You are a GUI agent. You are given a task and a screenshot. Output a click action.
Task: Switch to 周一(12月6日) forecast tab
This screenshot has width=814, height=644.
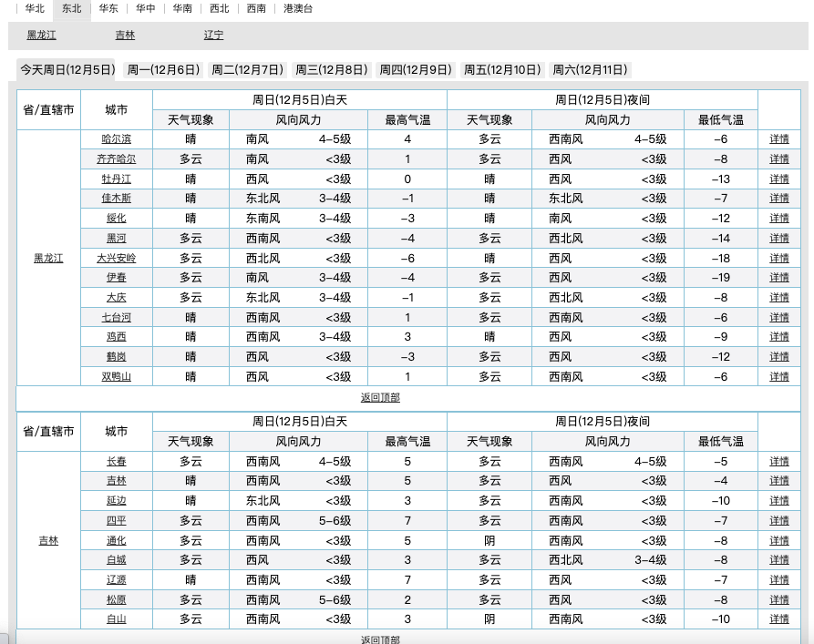click(163, 69)
